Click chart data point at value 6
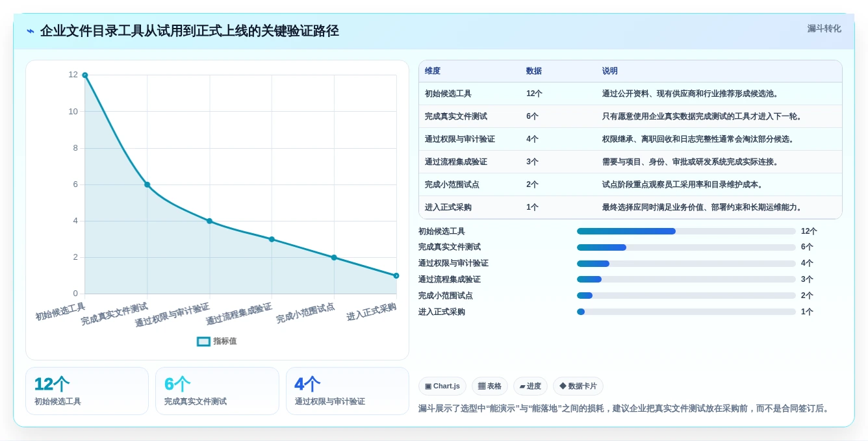The image size is (868, 441). point(147,184)
